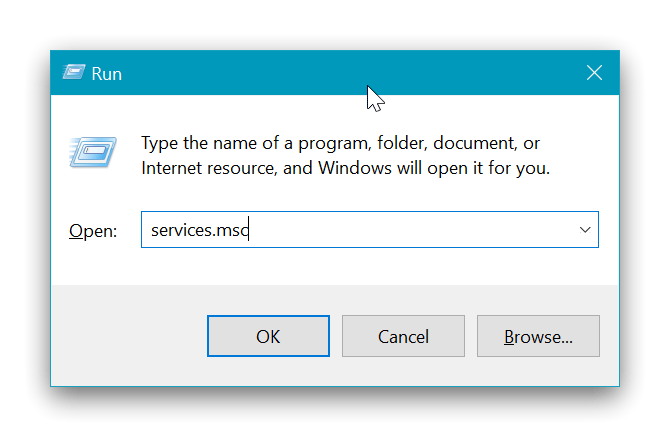This screenshot has width=670, height=437.
Task: Click the "services.msc" text in Open field
Action: (198, 230)
